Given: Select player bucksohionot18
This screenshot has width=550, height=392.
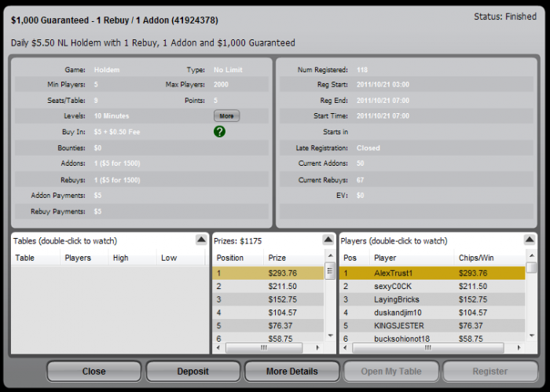Looking at the screenshot, I should pyautogui.click(x=432, y=339).
